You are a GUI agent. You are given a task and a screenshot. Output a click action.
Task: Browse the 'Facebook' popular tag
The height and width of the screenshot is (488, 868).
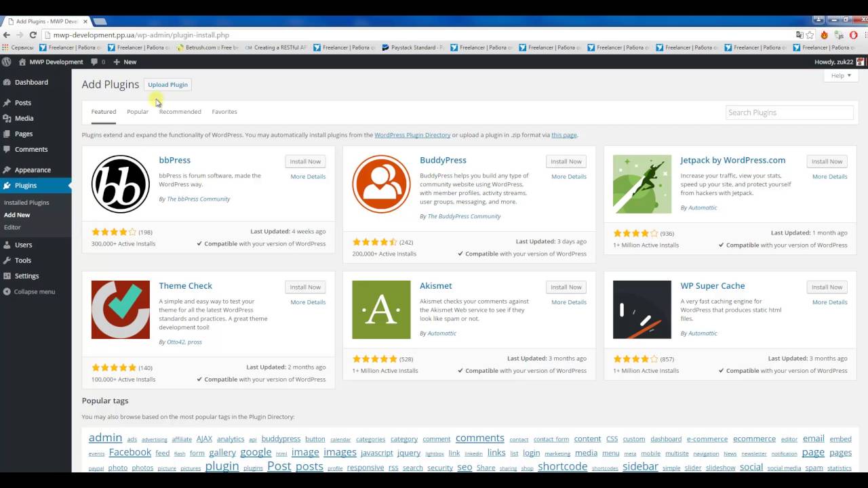130,452
